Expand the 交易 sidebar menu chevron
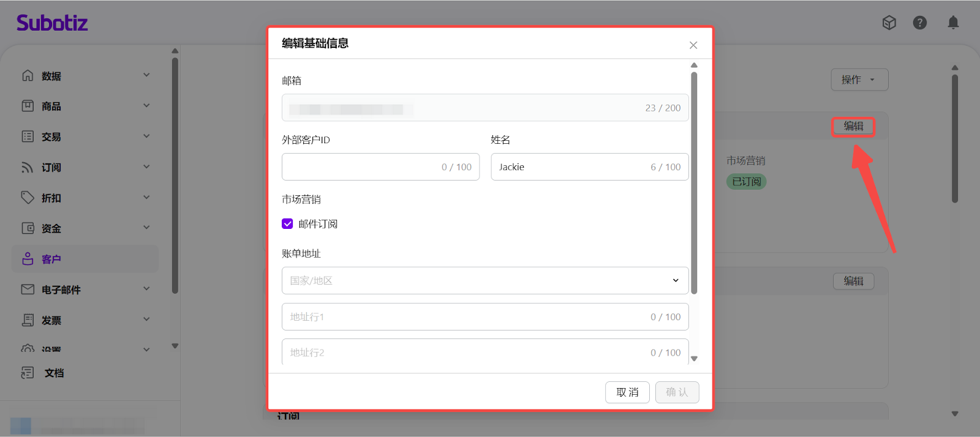 146,136
